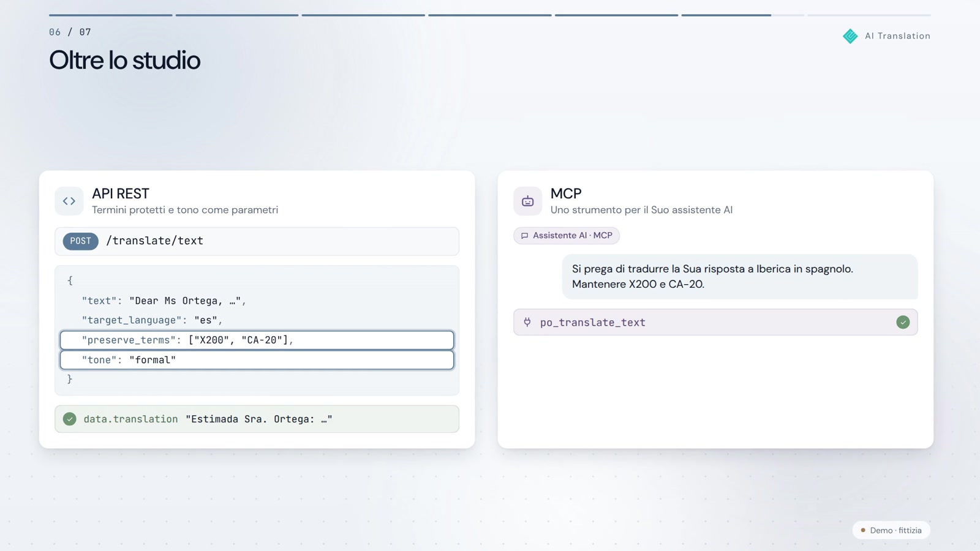Jump to the sixth progress segment

pos(742,15)
